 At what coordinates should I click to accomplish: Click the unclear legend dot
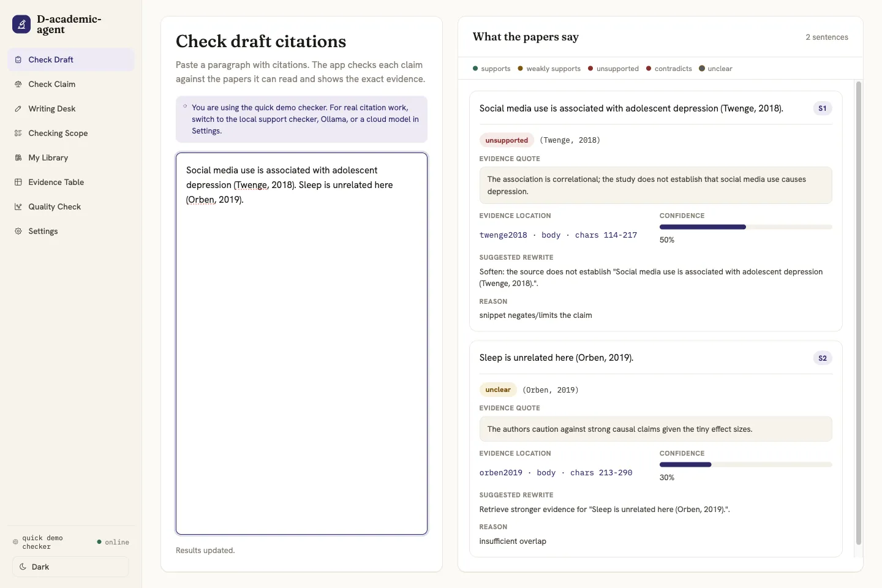(702, 69)
